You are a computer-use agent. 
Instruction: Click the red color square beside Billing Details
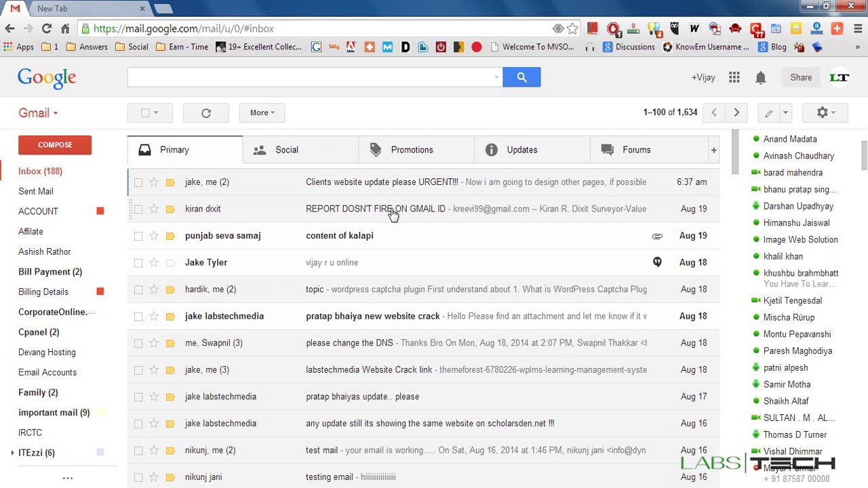coord(100,291)
